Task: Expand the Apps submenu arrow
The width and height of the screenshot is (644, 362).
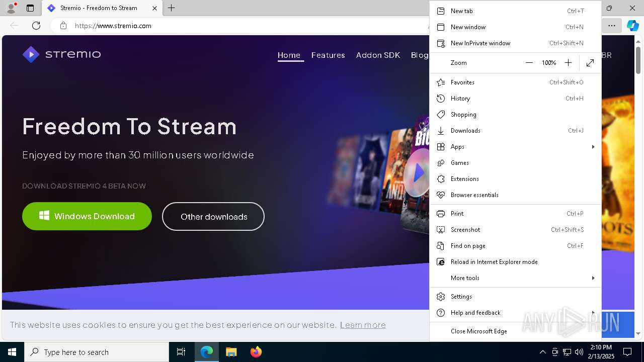Action: point(593,147)
